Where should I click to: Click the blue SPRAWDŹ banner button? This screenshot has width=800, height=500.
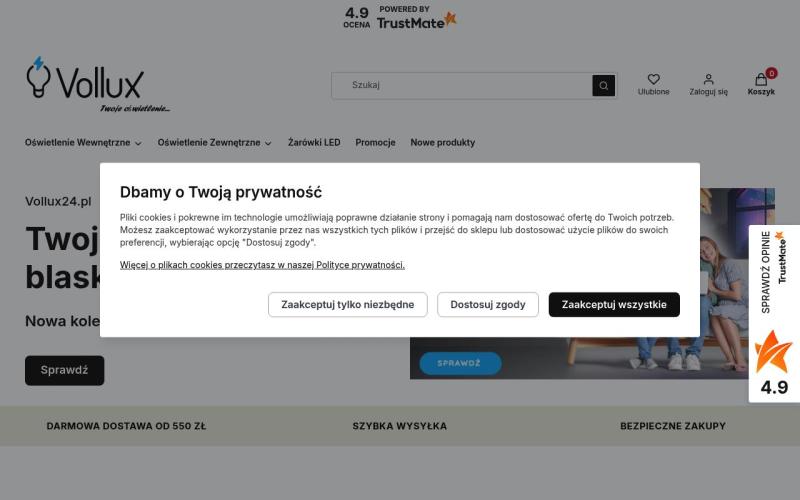[460, 363]
